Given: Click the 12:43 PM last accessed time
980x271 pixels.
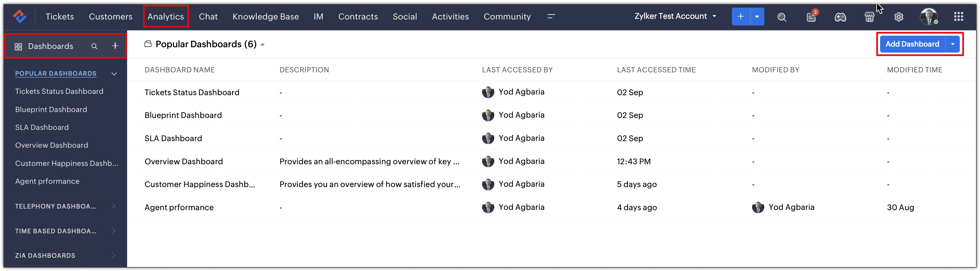Looking at the screenshot, I should [x=633, y=162].
